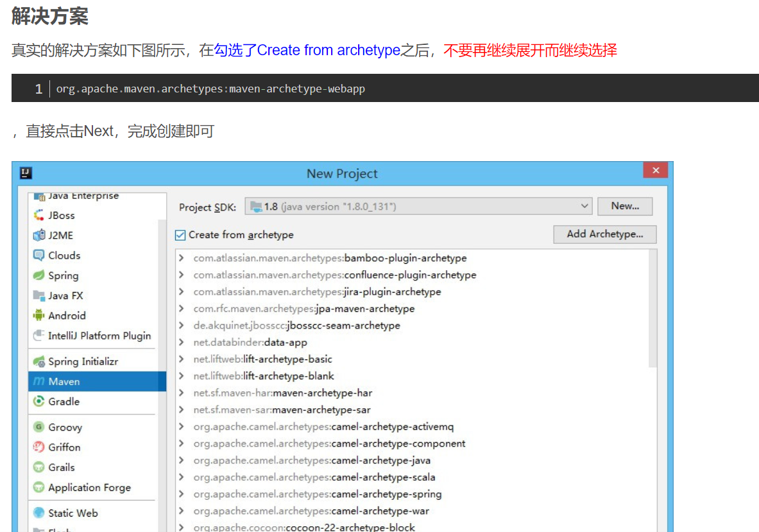Expand jpa-maven-archetype entry

[x=182, y=309]
